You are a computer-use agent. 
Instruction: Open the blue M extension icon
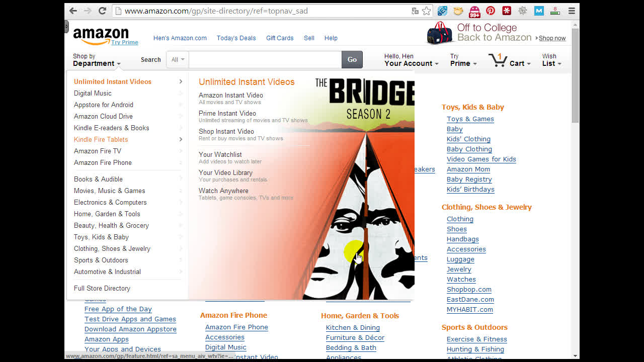(539, 11)
